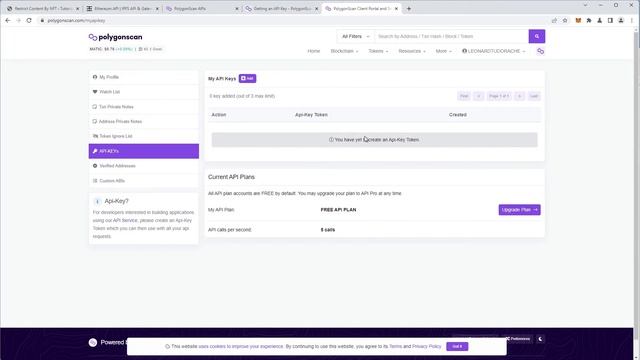Click the browser back arrow
Screen dimensions: 640x360
pos(8,20)
